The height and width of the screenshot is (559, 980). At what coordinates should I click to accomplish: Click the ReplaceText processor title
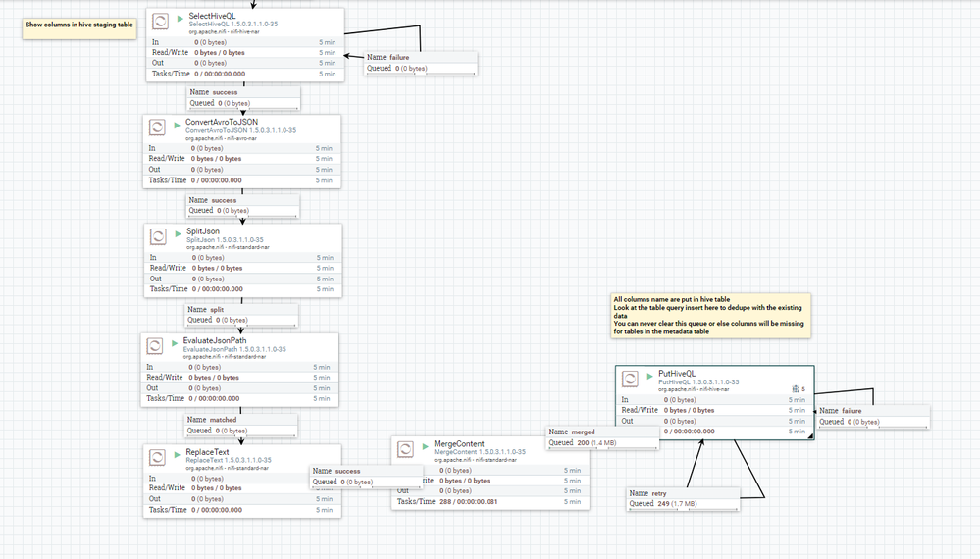(x=207, y=451)
